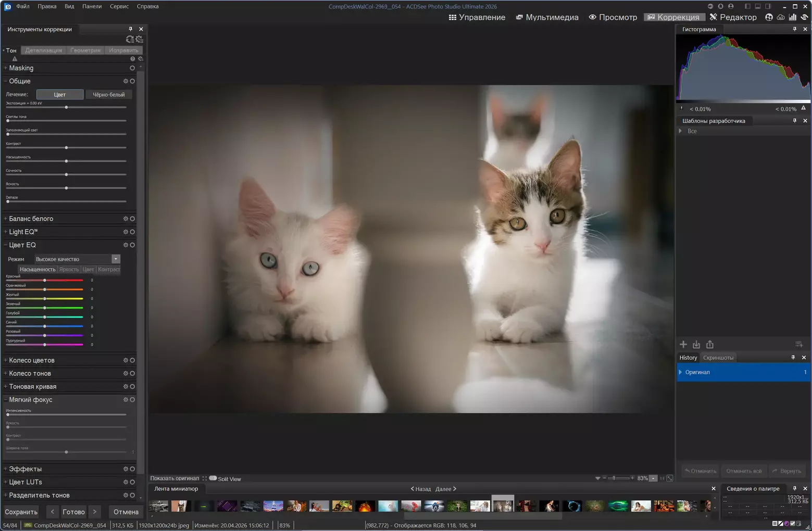
Task: Toggle the Split View switch
Action: pos(213,478)
